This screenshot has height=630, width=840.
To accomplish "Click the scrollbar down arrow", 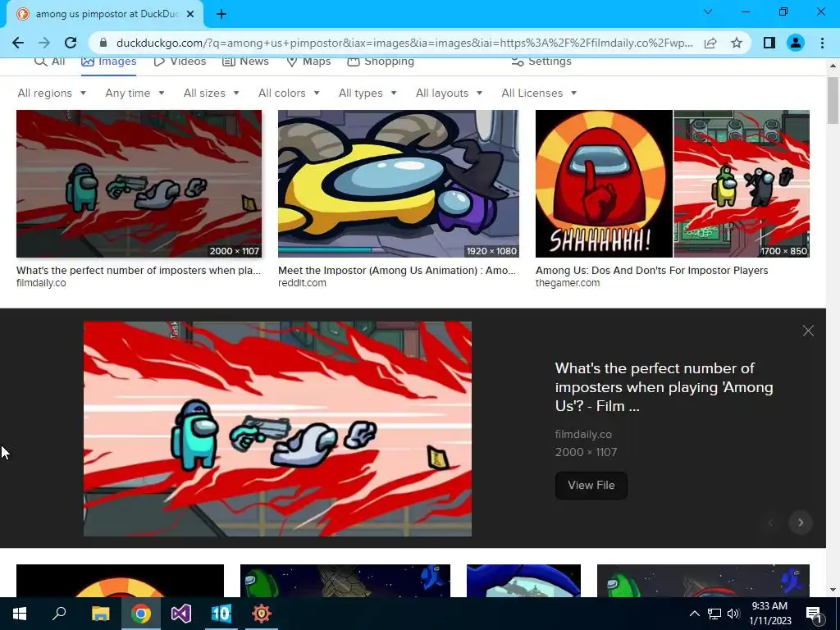I will 833,590.
